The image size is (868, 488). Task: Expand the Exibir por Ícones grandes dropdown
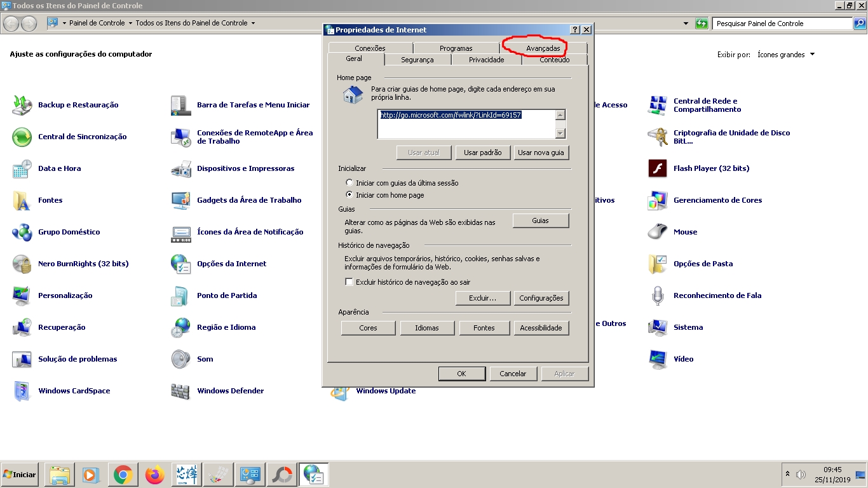tap(812, 55)
